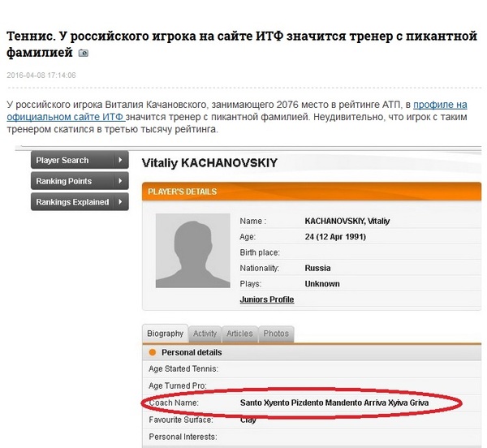
Task: Click the orange bullet next to Personal details
Action: (x=151, y=352)
